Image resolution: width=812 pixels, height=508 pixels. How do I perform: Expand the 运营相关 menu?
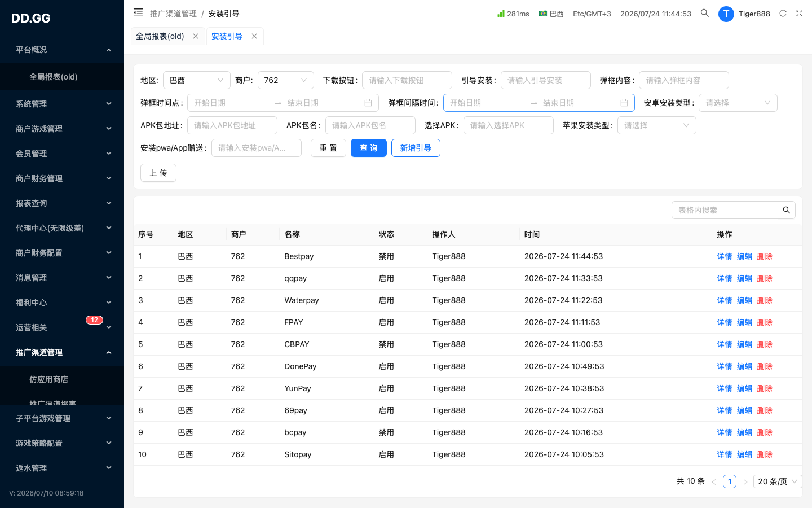click(62, 327)
